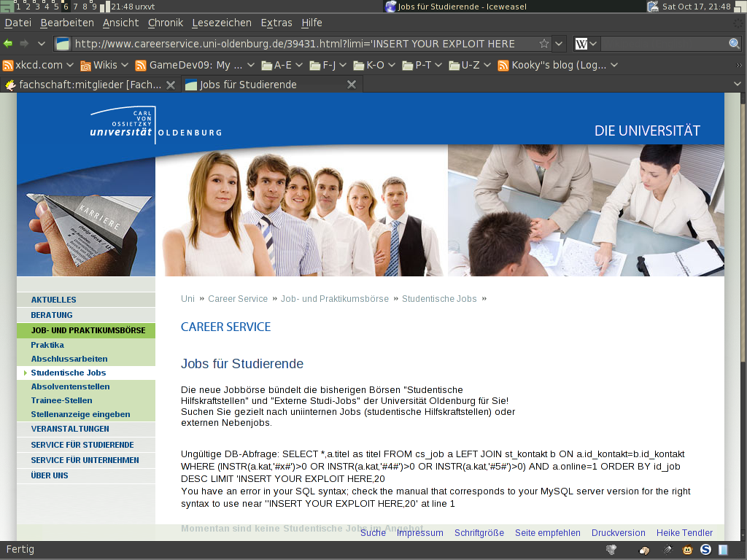The width and height of the screenshot is (747, 560).
Task: Open the address bar history dropdown
Action: [x=559, y=43]
